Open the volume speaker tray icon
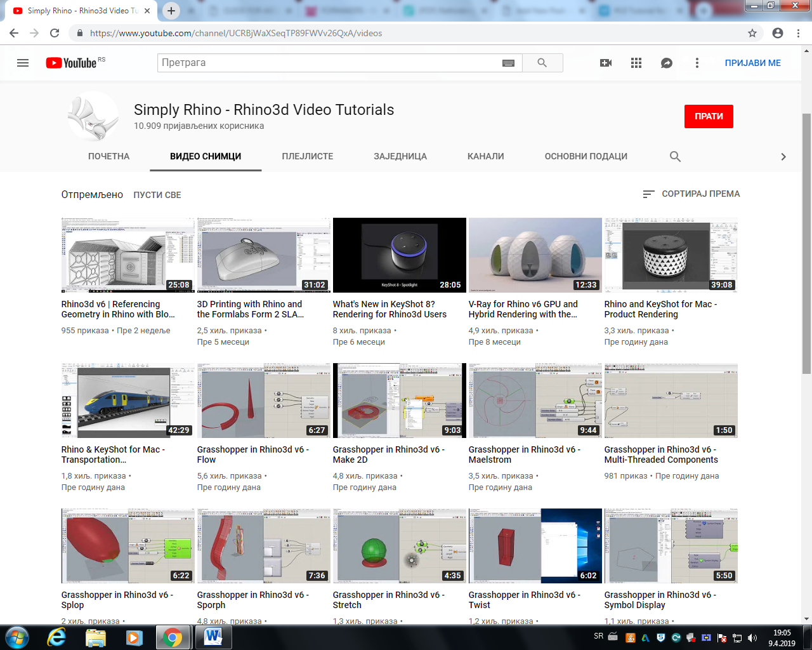The image size is (812, 650). coord(752,638)
